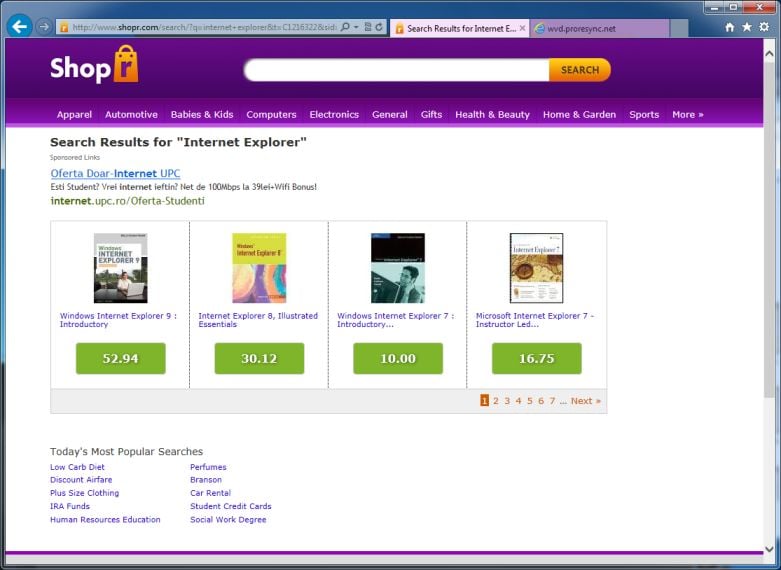Click the Internet Explorer 8 Illustrated cover
Image resolution: width=781 pixels, height=570 pixels.
tap(259, 268)
